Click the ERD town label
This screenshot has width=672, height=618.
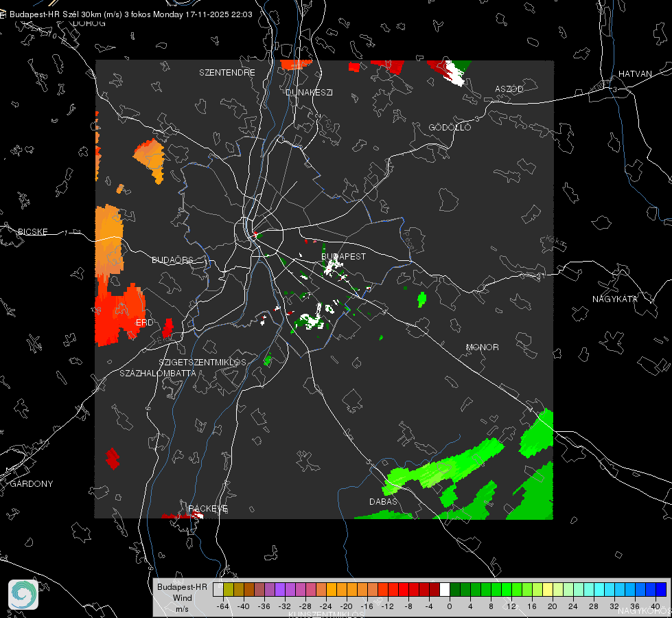144,323
